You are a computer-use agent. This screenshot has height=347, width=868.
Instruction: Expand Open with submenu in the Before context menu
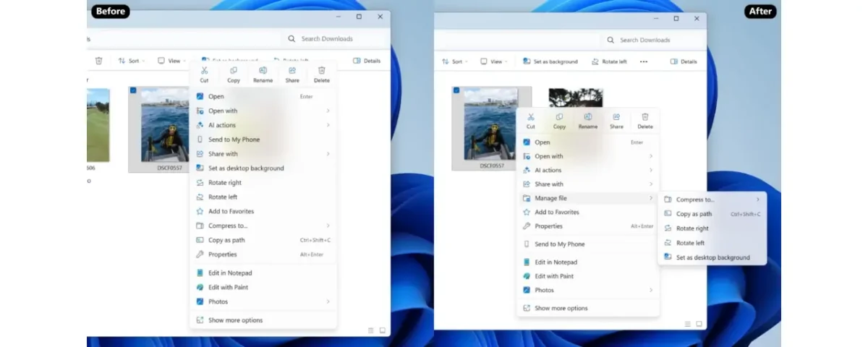pyautogui.click(x=263, y=111)
